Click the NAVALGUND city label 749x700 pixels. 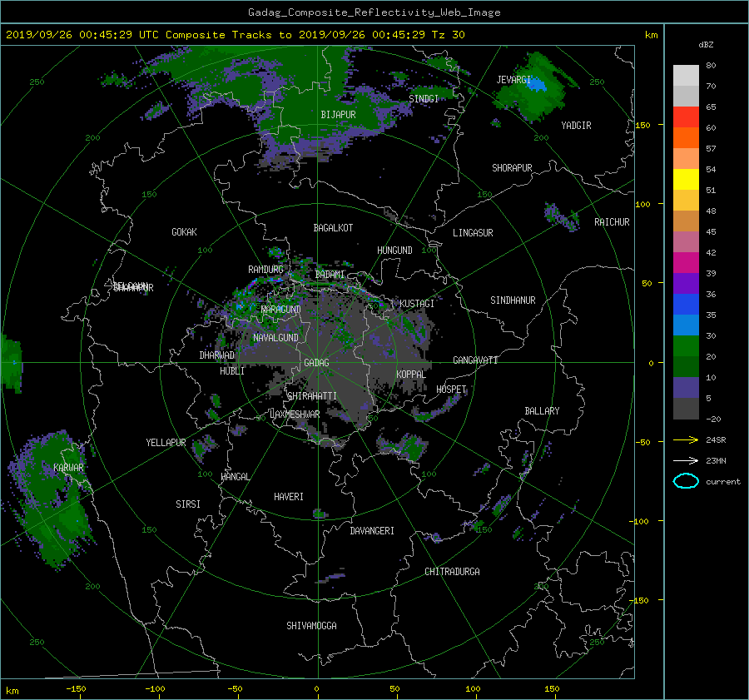tap(275, 338)
